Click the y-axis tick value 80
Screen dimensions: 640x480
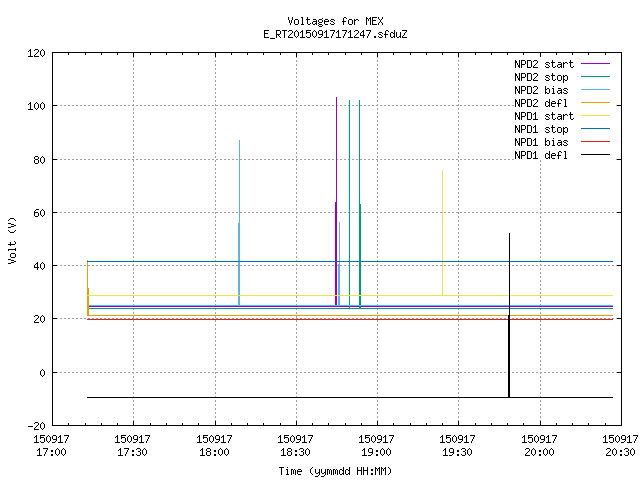click(39, 160)
